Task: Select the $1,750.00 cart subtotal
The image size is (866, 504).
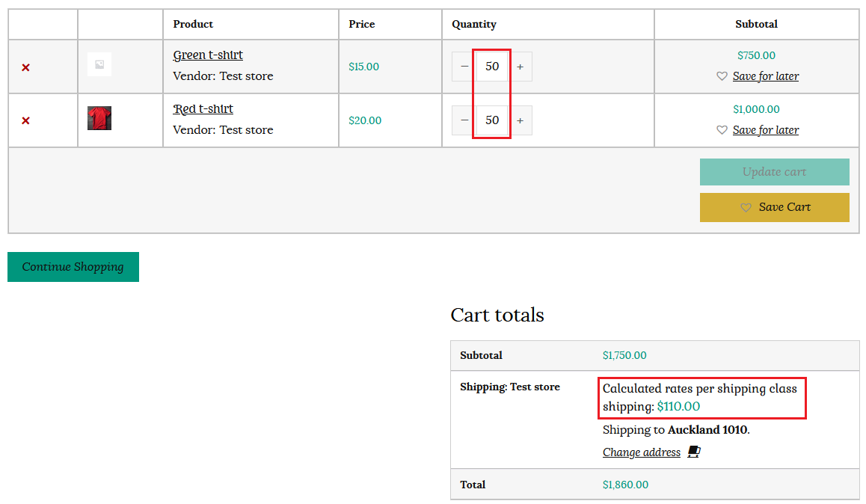Action: point(624,355)
